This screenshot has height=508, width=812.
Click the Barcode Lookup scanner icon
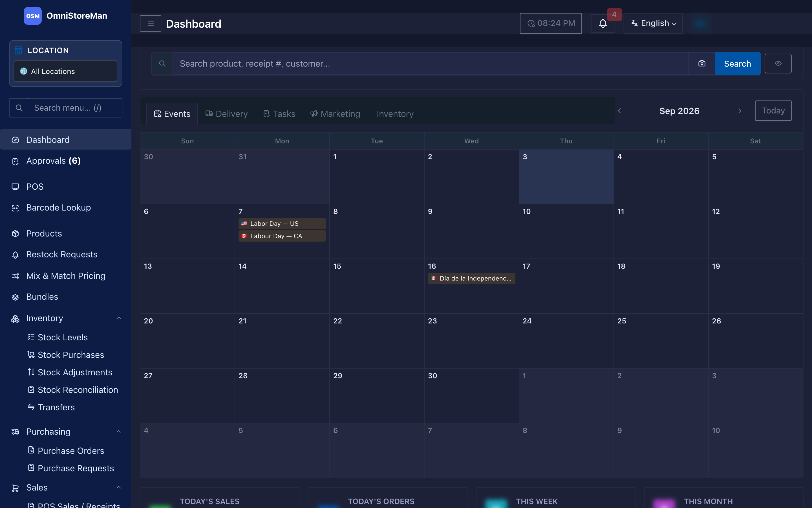coord(16,208)
